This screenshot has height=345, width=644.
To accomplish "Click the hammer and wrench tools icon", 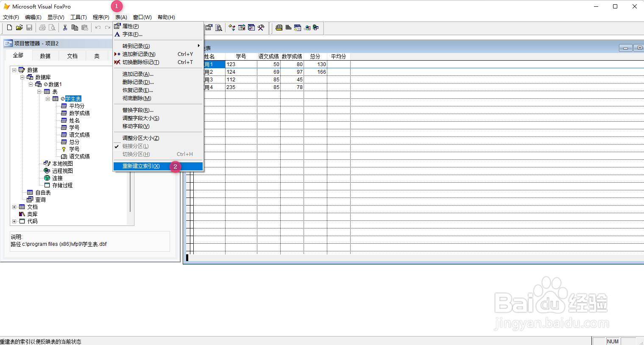I will 261,28.
